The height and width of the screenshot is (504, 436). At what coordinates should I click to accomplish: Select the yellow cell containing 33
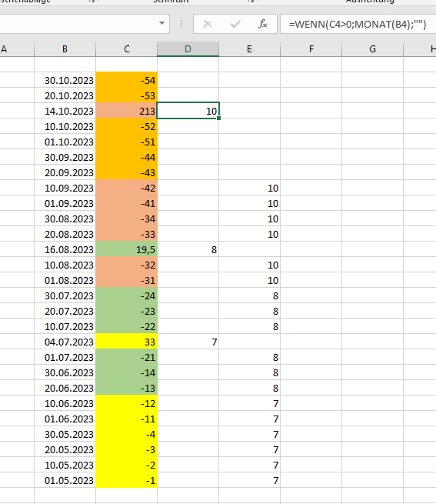127,342
